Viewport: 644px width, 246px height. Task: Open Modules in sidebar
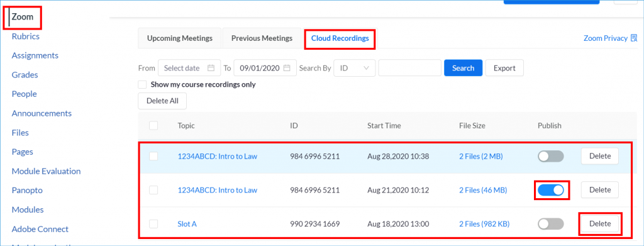click(28, 210)
